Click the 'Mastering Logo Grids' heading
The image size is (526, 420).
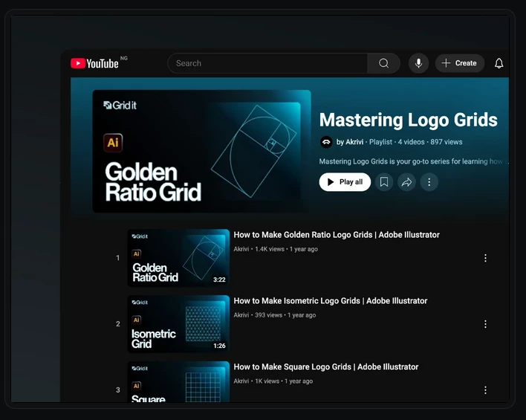409,120
